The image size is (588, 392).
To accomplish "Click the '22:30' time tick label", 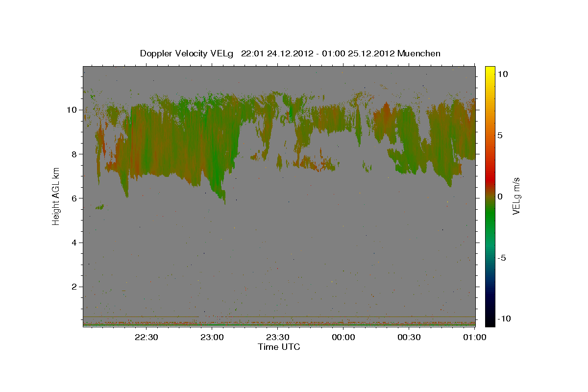I will coord(147,337).
